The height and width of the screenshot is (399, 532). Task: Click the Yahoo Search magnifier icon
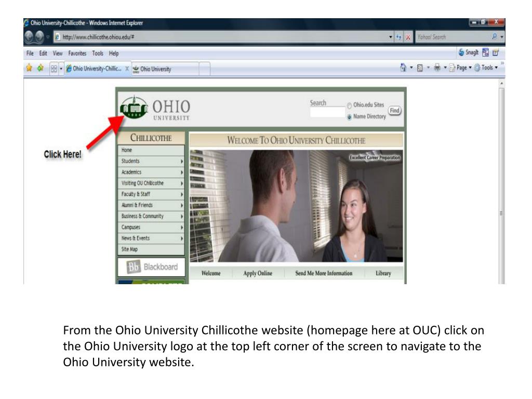(495, 36)
